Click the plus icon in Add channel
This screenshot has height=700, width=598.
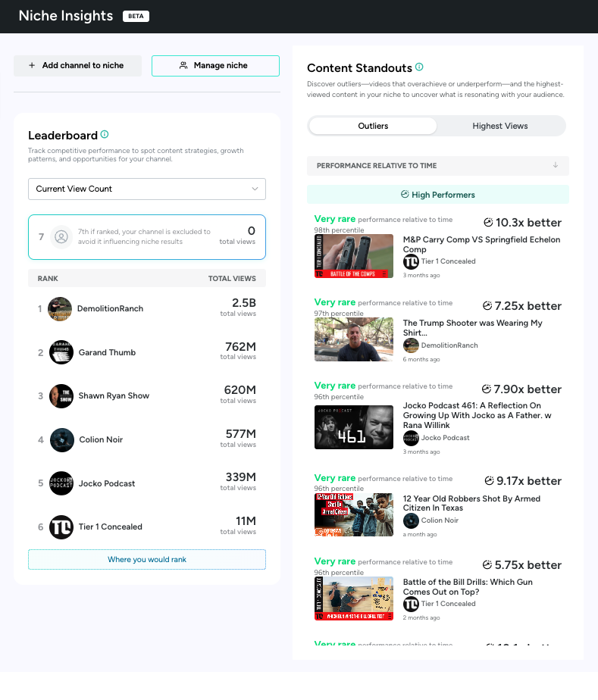tap(32, 65)
